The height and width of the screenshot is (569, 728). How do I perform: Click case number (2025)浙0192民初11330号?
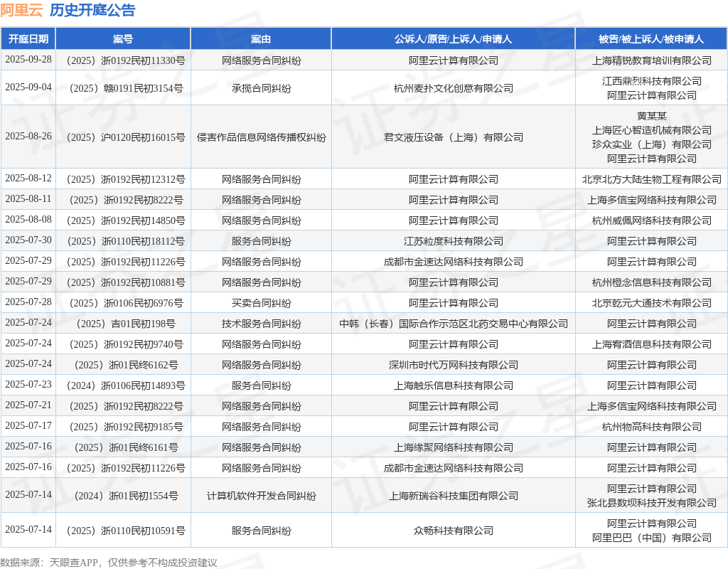pyautogui.click(x=123, y=60)
